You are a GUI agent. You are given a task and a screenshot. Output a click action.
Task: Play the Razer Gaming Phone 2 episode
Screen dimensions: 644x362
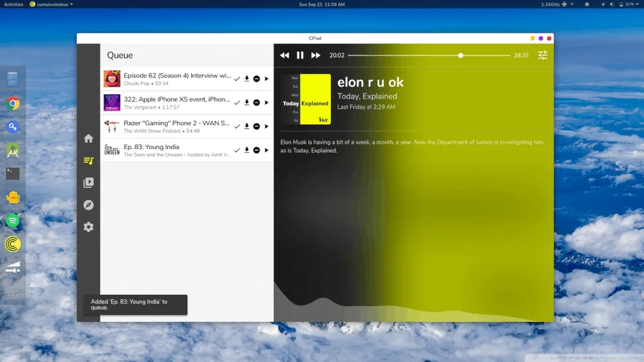(267, 126)
